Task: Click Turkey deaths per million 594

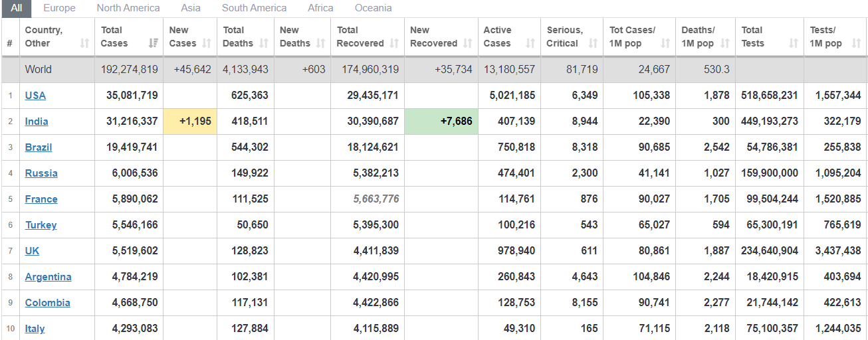Action: [x=720, y=225]
